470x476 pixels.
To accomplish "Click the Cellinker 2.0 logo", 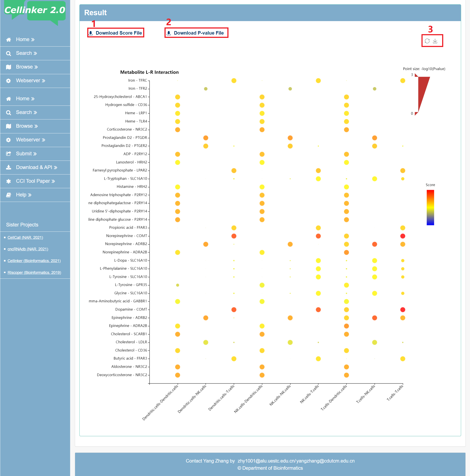I will [35, 11].
